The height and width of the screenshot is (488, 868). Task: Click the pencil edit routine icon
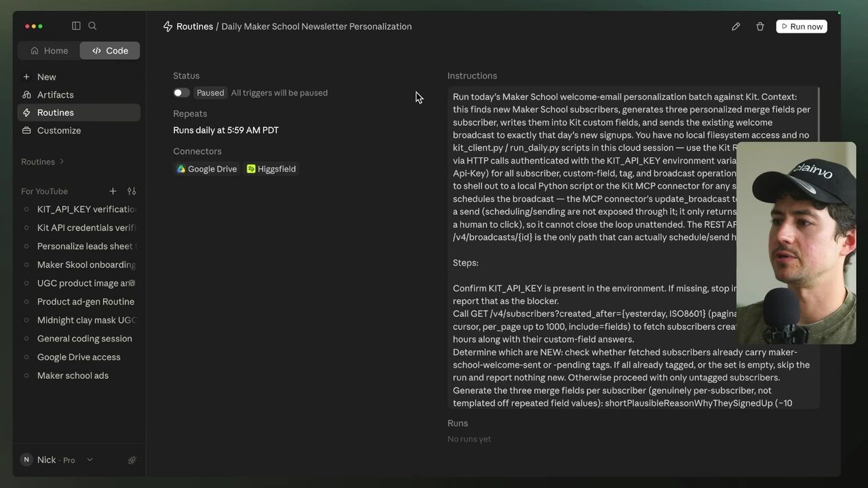[x=736, y=26]
